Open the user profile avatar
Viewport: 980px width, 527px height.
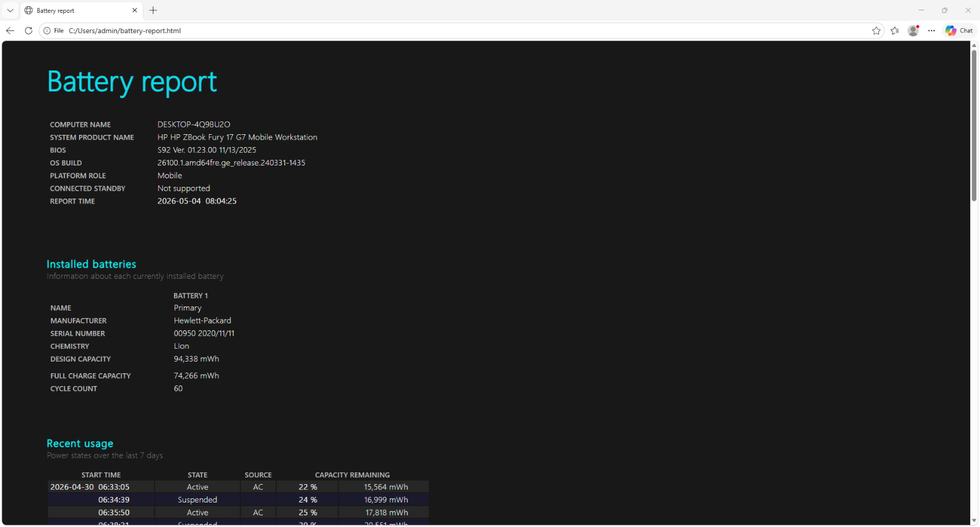[913, 31]
